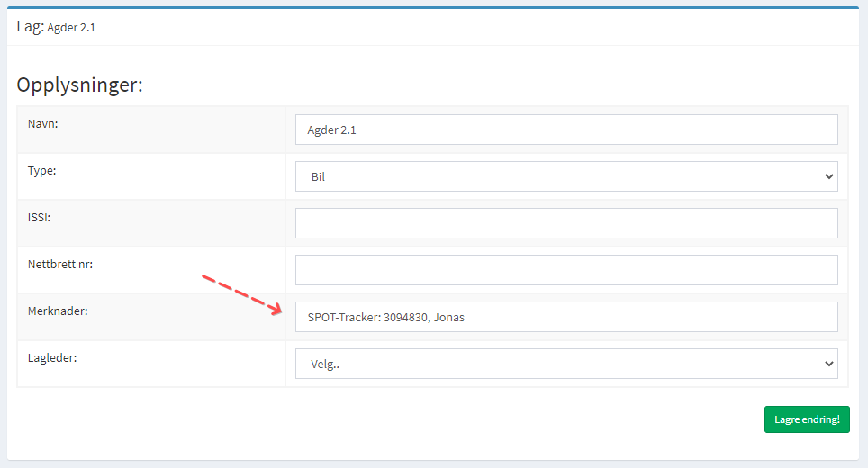Select the 'Lagleder:' row label

tap(54, 358)
